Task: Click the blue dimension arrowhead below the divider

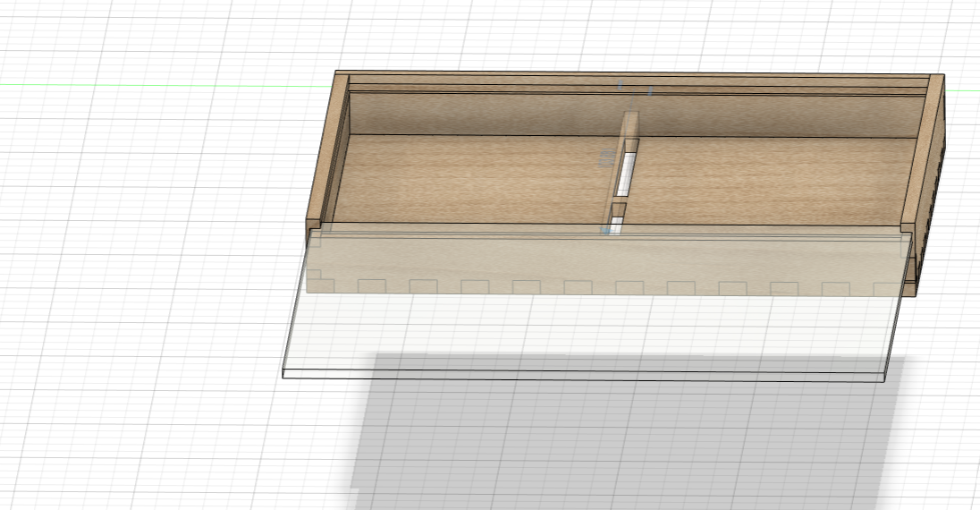Action: tap(605, 232)
